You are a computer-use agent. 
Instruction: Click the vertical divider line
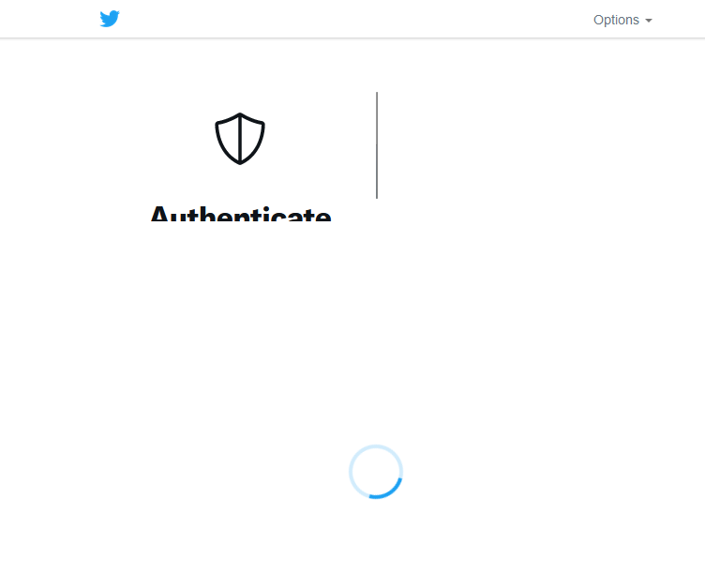pyautogui.click(x=377, y=144)
